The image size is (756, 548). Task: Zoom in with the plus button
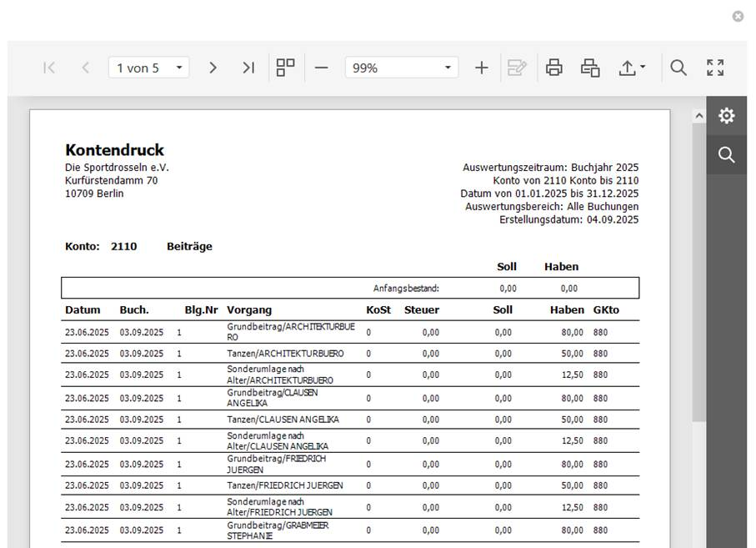click(x=481, y=68)
